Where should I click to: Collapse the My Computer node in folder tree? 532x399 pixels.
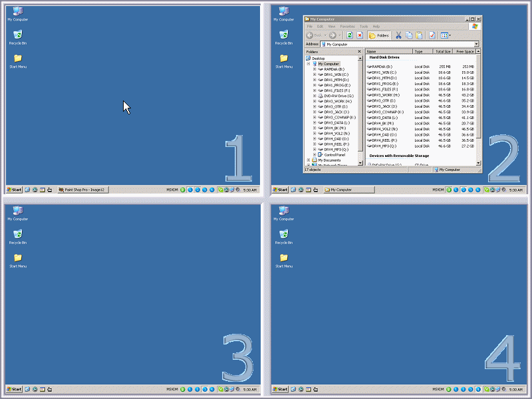(309, 64)
